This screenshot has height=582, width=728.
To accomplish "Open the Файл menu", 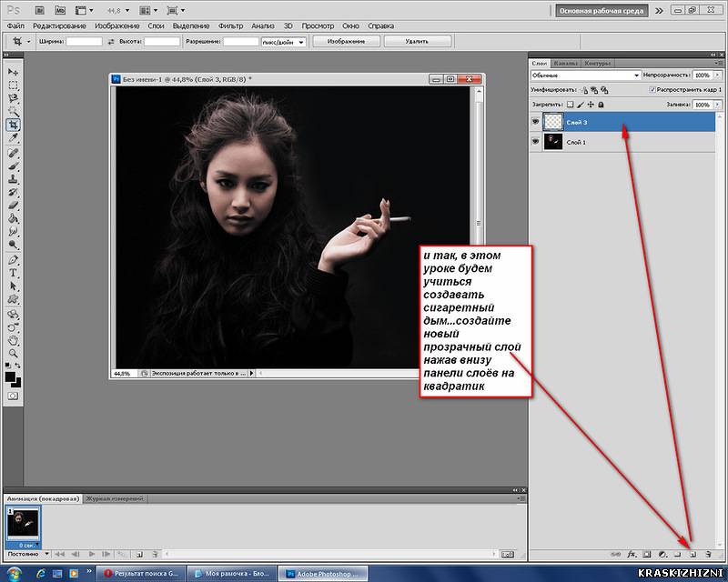I will click(x=15, y=26).
